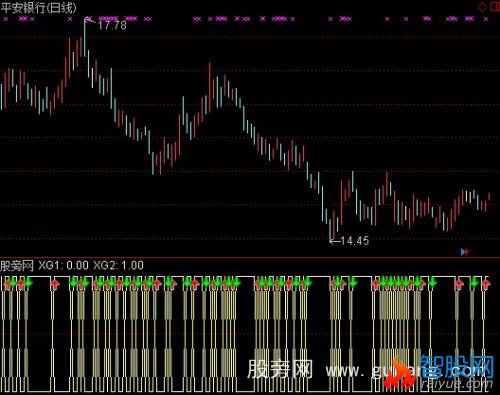
Task: Select the XG1: 0.00 indicator value
Action: pyautogui.click(x=63, y=265)
